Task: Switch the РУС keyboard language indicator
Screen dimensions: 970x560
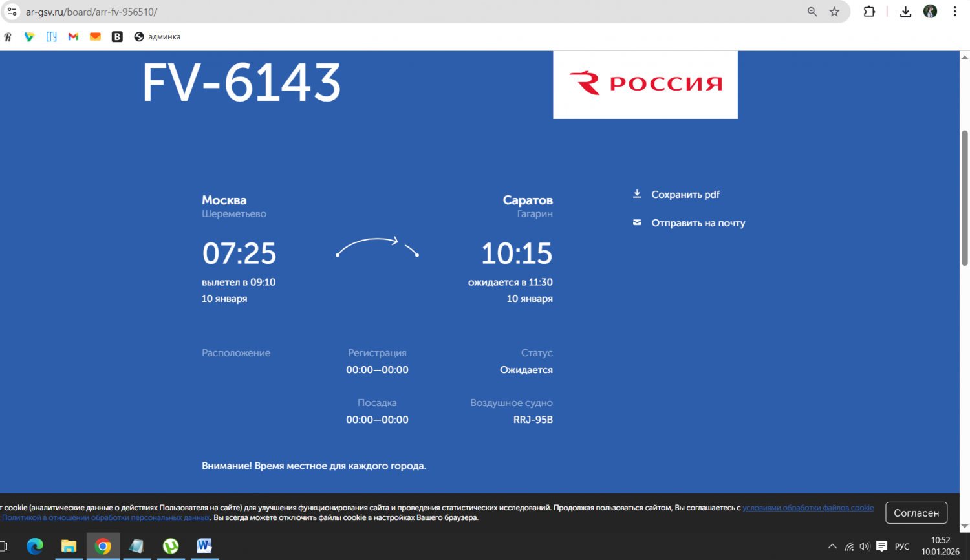Action: tap(901, 546)
